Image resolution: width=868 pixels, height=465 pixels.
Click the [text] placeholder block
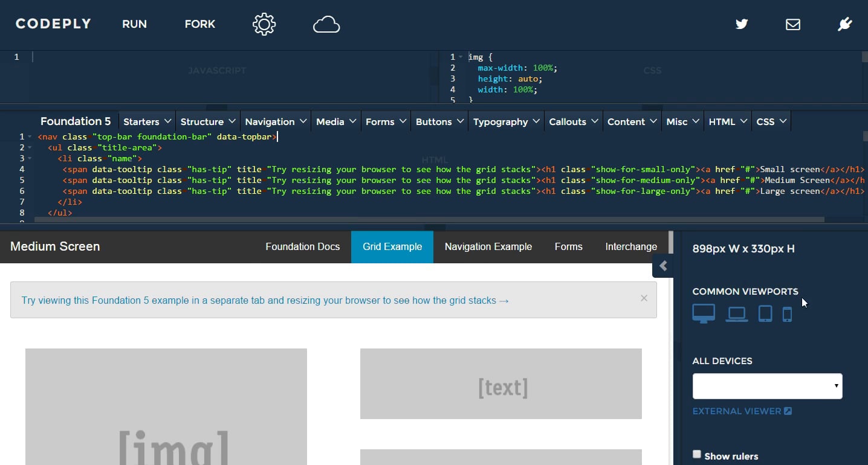pyautogui.click(x=501, y=383)
